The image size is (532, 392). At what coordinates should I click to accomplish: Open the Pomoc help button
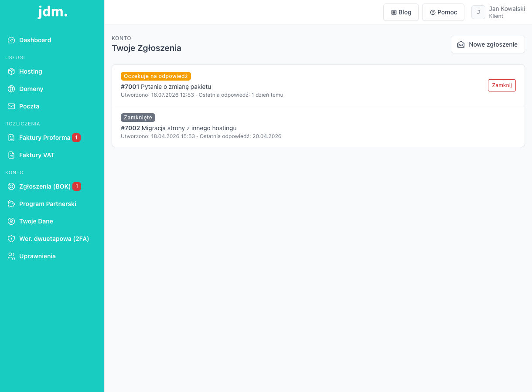443,12
